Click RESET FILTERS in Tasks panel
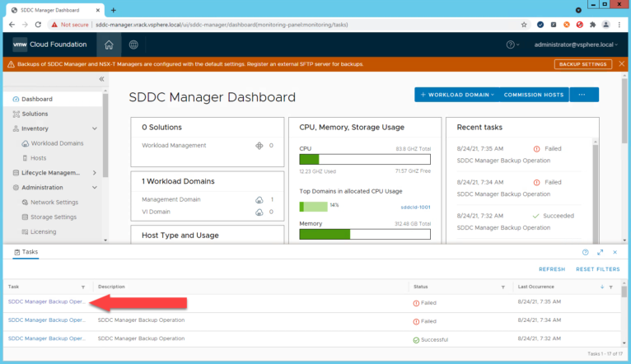Image resolution: width=631 pixels, height=364 pixels. point(597,269)
